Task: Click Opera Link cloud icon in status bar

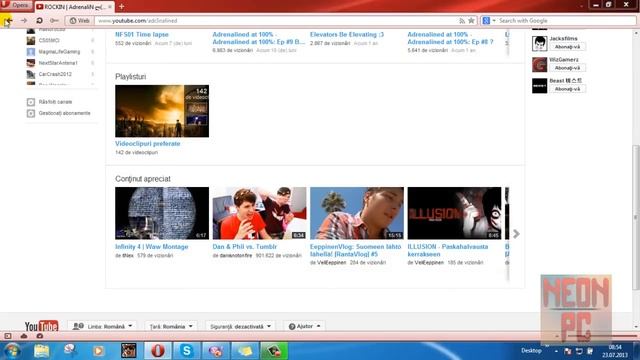Action: tap(24, 336)
